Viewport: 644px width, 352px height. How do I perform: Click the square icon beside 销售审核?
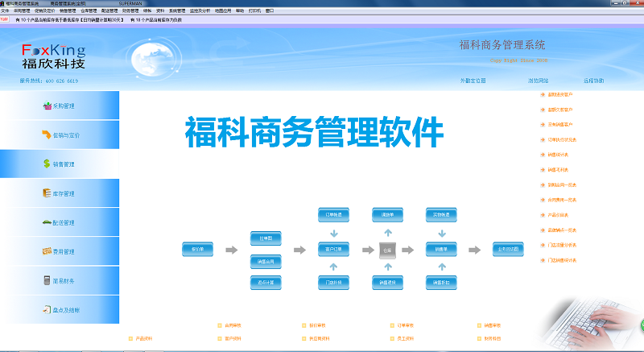point(479,325)
